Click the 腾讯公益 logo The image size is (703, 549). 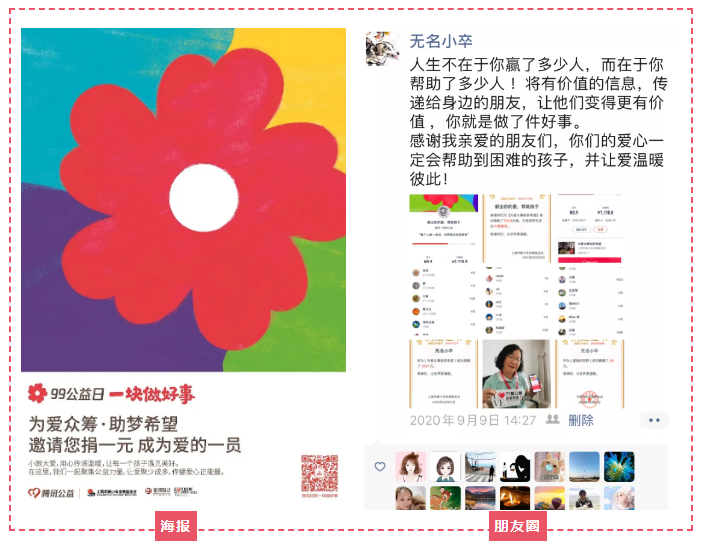(x=51, y=493)
